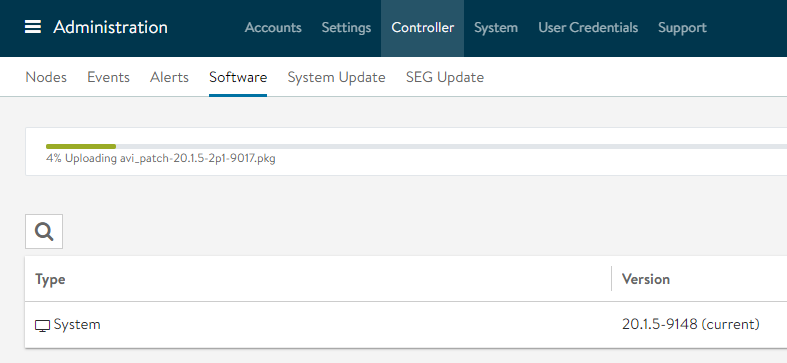The image size is (787, 363).
Task: Click the Administration title
Action: click(x=110, y=27)
